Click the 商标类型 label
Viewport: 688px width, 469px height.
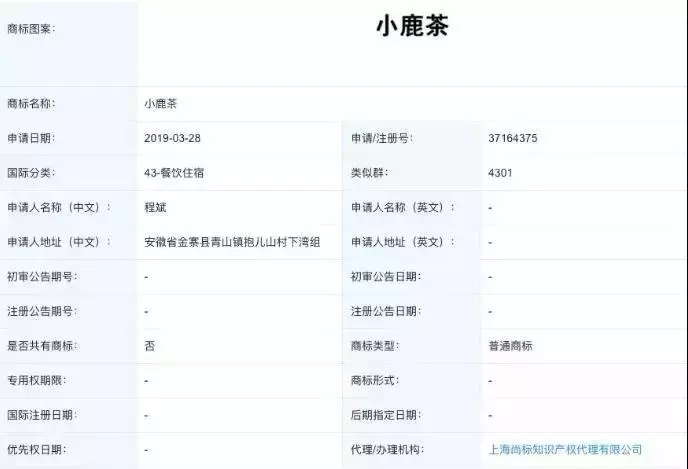pos(375,346)
